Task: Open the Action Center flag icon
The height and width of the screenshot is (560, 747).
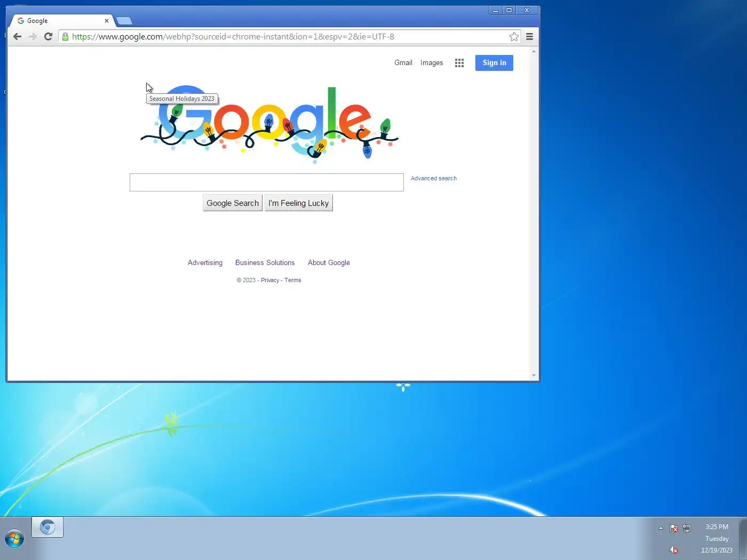Action: pos(674,528)
